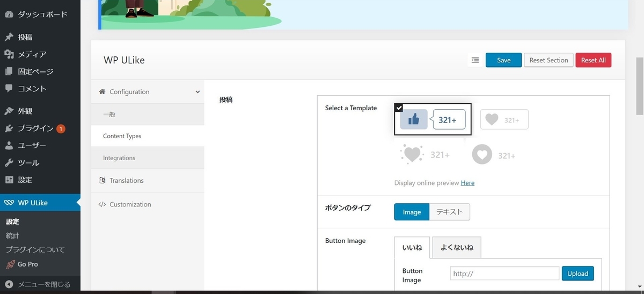Open the online preview Here link
This screenshot has height=294, width=644.
[467, 183]
